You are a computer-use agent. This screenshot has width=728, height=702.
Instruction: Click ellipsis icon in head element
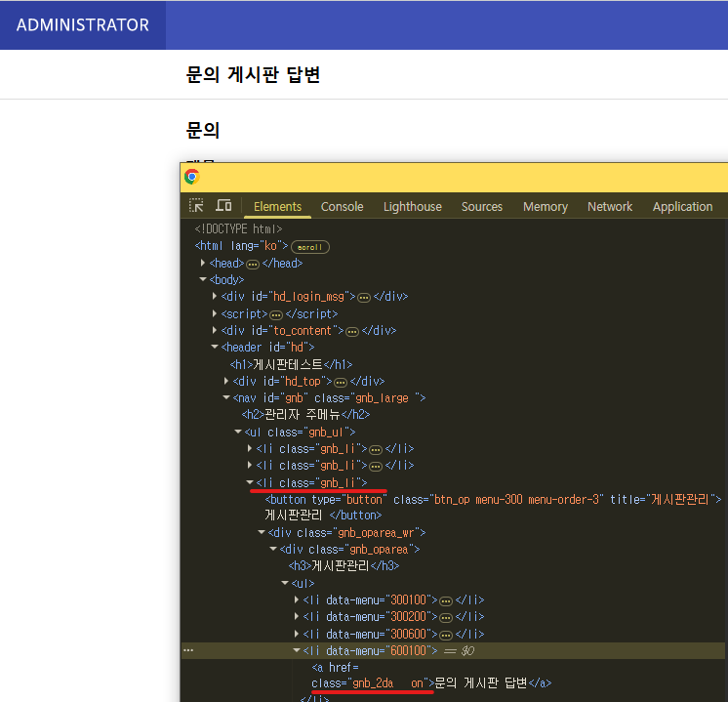click(x=253, y=265)
